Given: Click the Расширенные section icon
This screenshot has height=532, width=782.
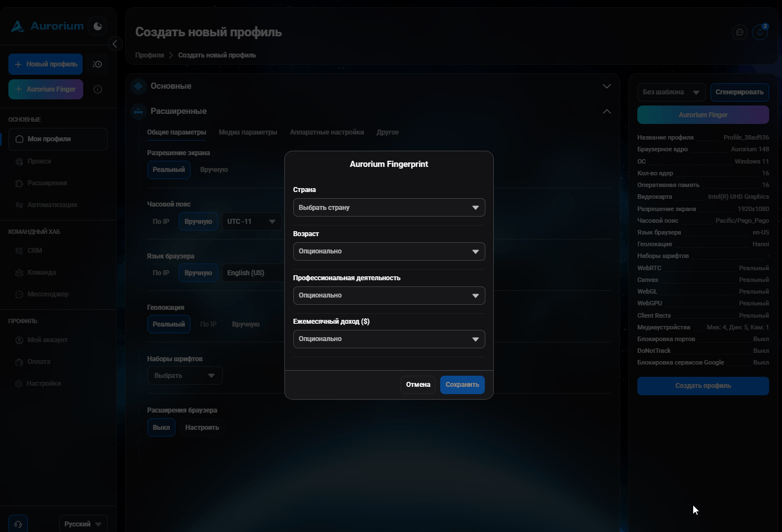Looking at the screenshot, I should pyautogui.click(x=138, y=111).
